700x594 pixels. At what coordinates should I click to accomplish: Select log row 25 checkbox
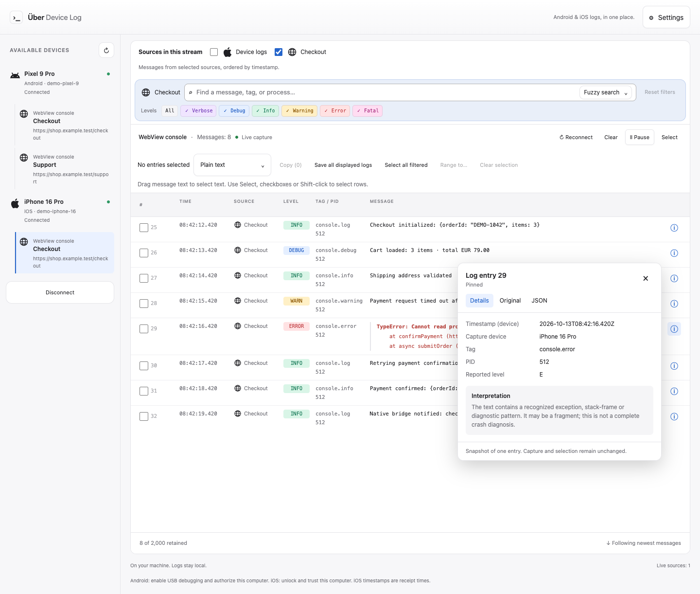pos(144,228)
